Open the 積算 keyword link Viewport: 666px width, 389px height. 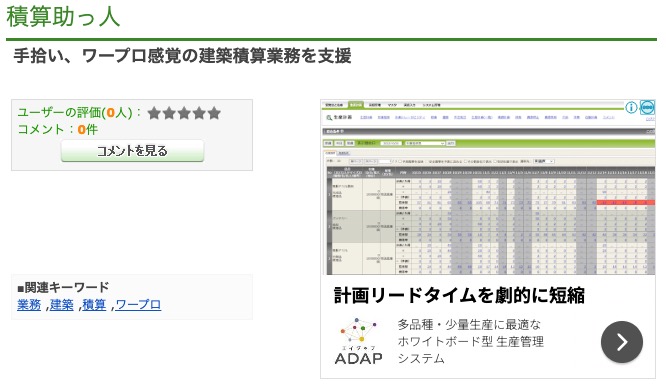tap(94, 304)
